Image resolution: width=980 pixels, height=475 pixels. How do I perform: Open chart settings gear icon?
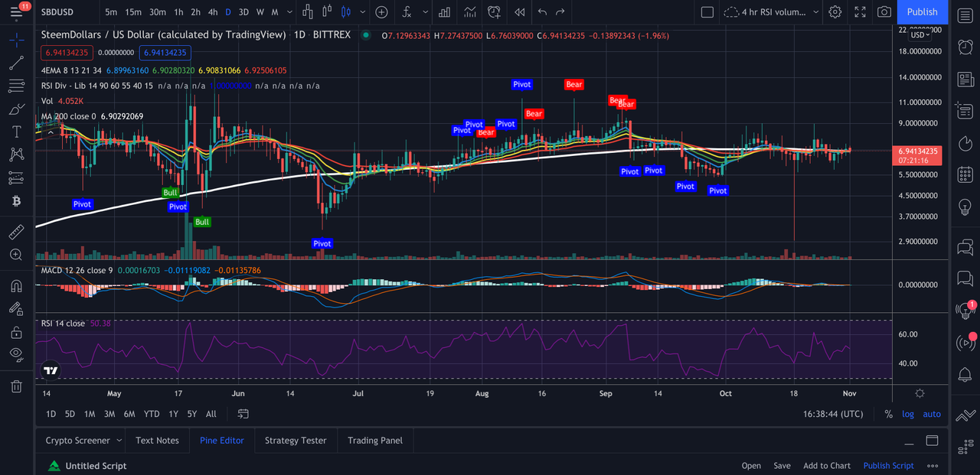click(835, 12)
